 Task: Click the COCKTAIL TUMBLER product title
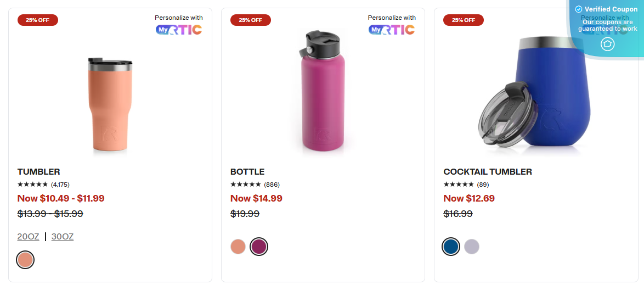488,172
